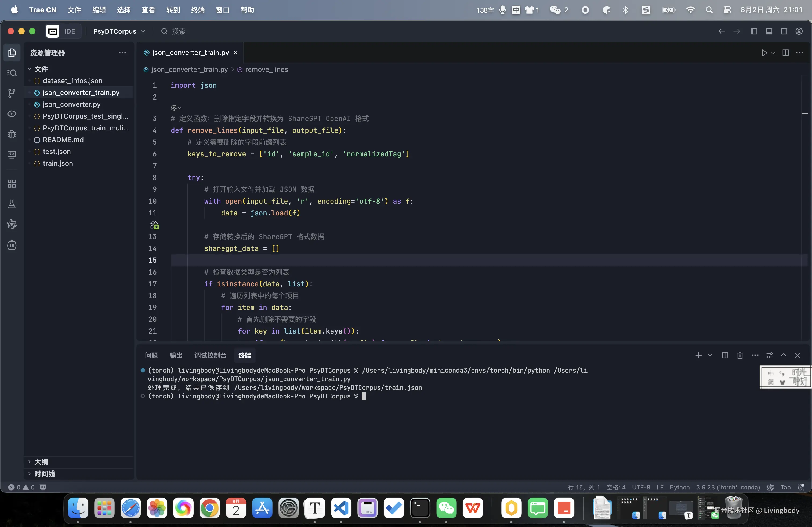Open the Search icon in activity bar
This screenshot has width=812, height=527.
tap(12, 73)
